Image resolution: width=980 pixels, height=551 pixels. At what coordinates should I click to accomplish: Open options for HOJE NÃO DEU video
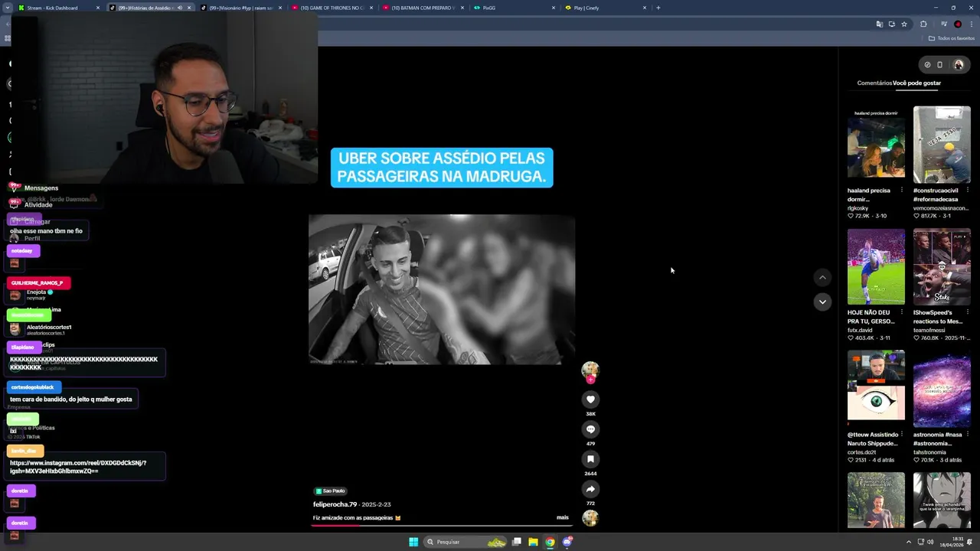[x=901, y=312]
